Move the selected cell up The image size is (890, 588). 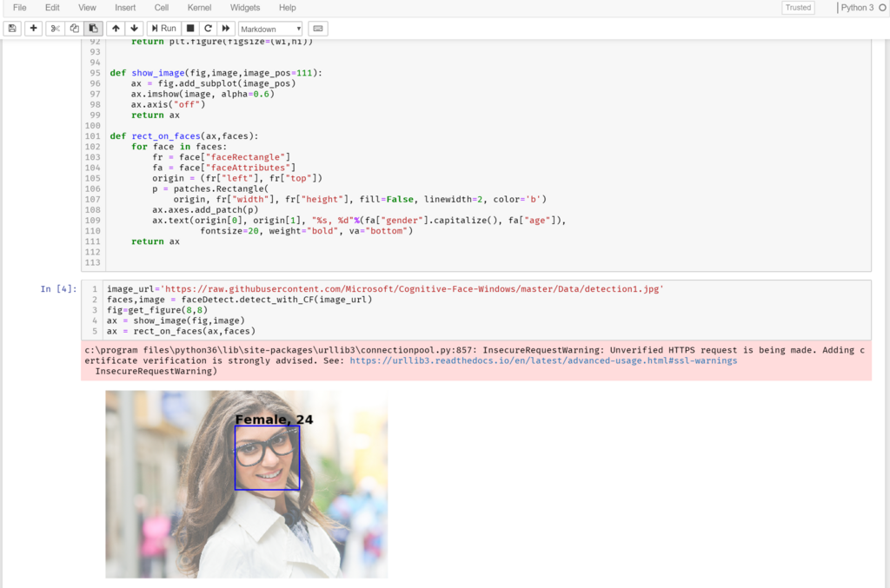click(x=116, y=29)
